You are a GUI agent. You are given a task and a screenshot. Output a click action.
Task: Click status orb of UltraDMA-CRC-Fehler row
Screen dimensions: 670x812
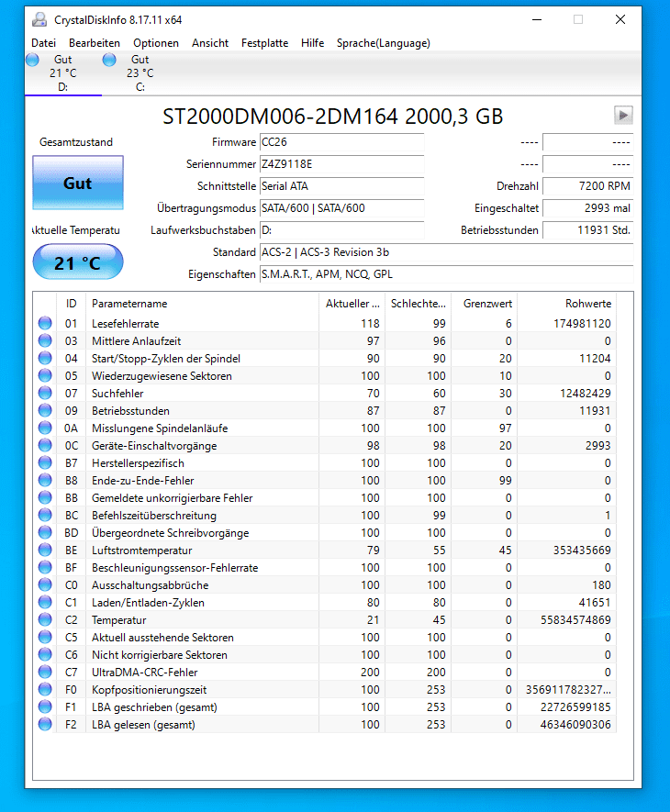pyautogui.click(x=45, y=673)
